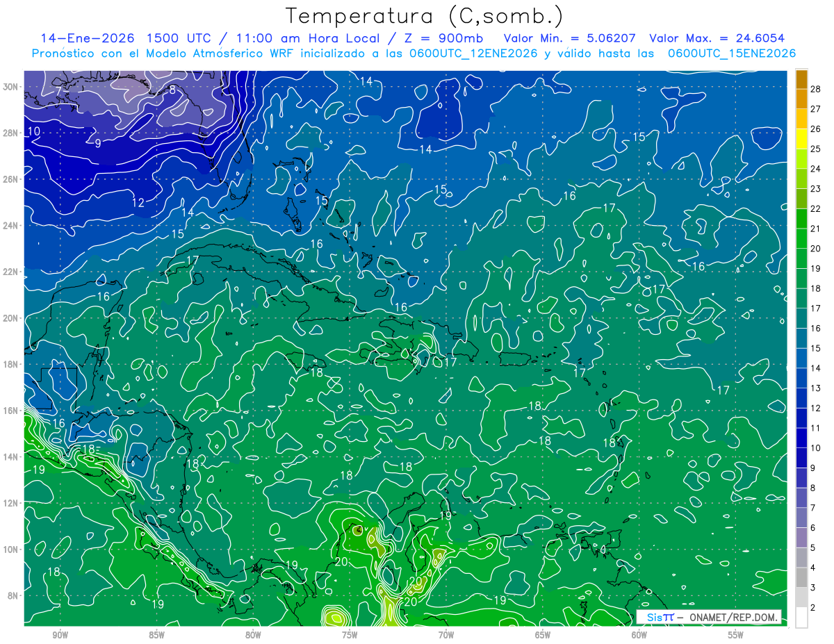
Task: Click the '8N' latitude axis label
Action: point(13,595)
